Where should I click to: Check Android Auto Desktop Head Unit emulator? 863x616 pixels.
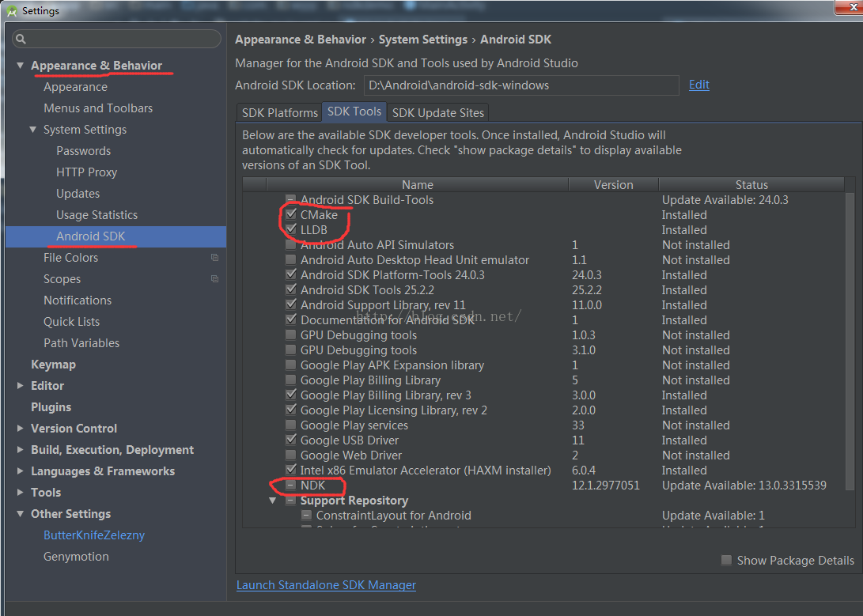(x=291, y=259)
